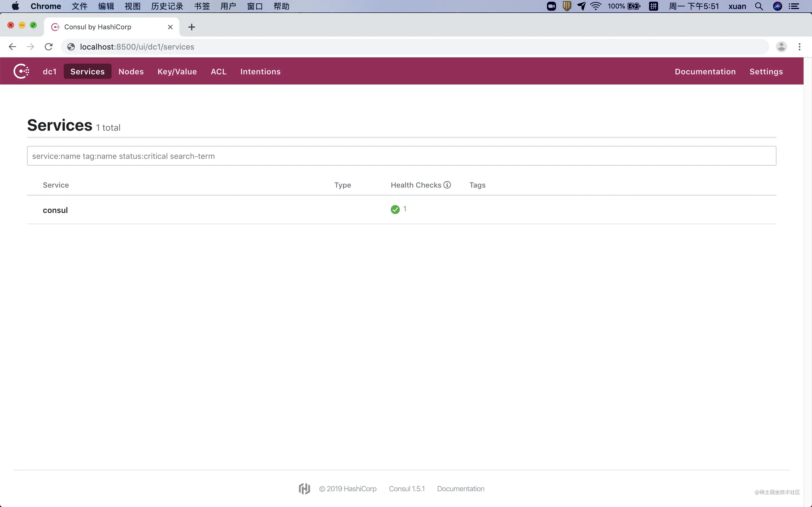Select the Nodes tab

tap(131, 71)
